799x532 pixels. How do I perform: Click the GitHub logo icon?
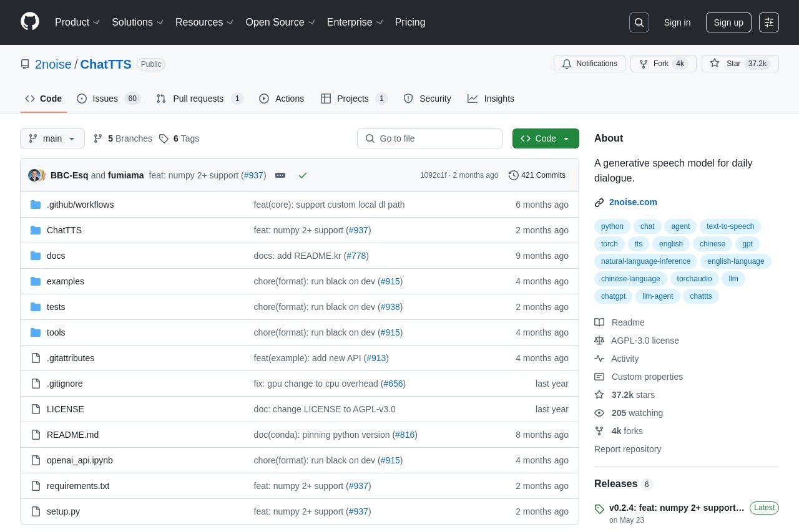(x=30, y=22)
